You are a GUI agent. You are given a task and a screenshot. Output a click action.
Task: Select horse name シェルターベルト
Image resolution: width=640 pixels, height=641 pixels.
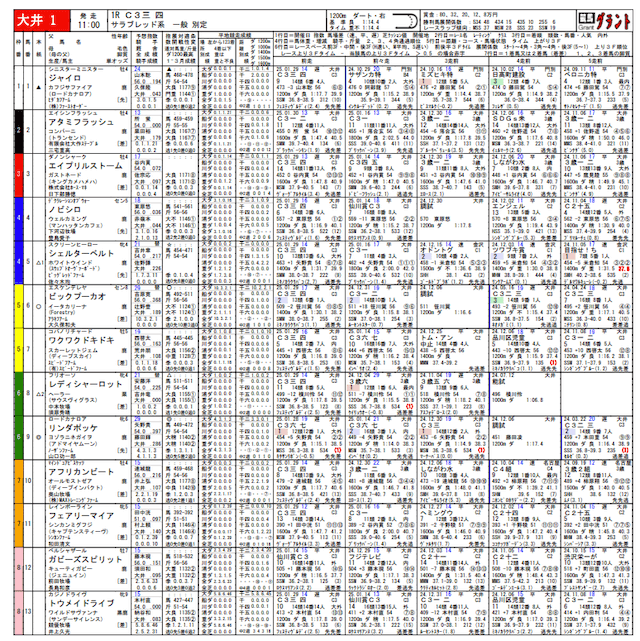(x=81, y=253)
